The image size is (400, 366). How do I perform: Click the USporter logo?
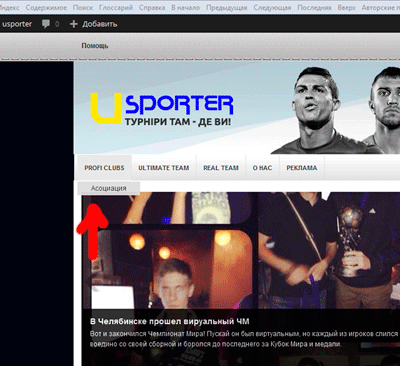tap(162, 108)
